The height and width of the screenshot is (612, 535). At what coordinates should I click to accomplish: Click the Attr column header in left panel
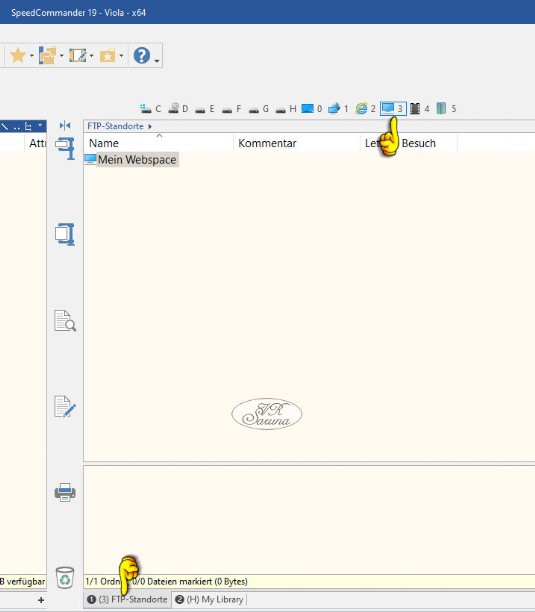pyautogui.click(x=37, y=143)
